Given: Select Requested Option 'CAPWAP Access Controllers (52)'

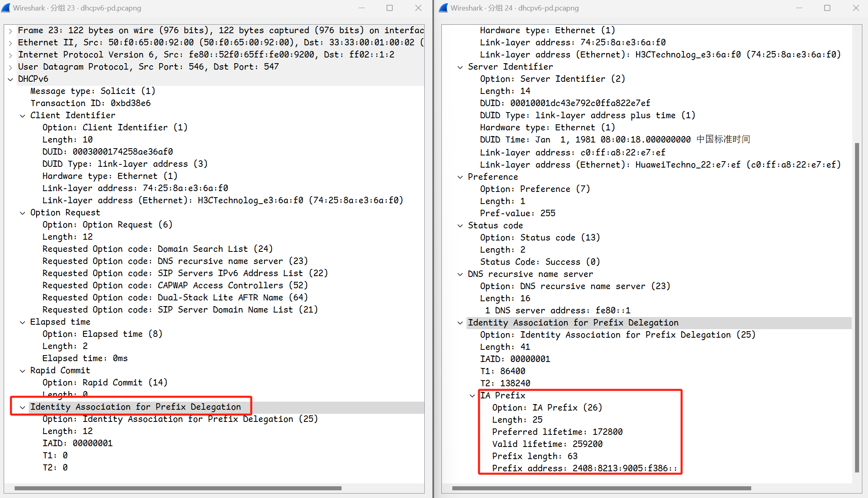Looking at the screenshot, I should tap(175, 285).
